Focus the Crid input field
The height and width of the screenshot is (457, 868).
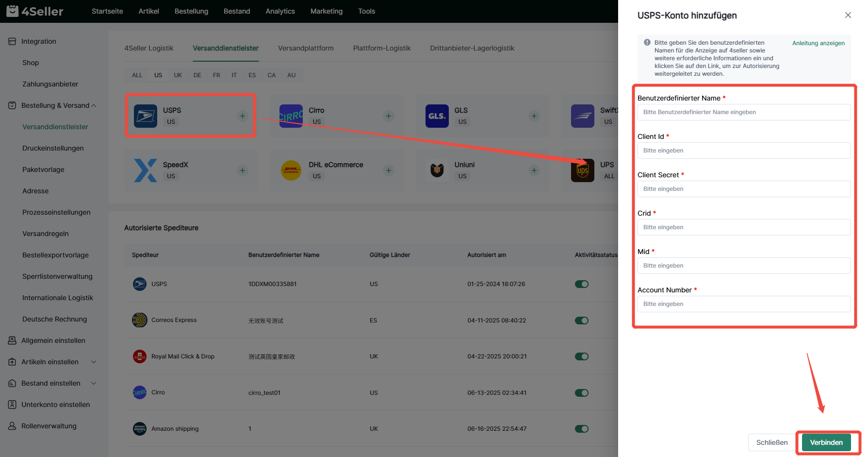click(744, 227)
